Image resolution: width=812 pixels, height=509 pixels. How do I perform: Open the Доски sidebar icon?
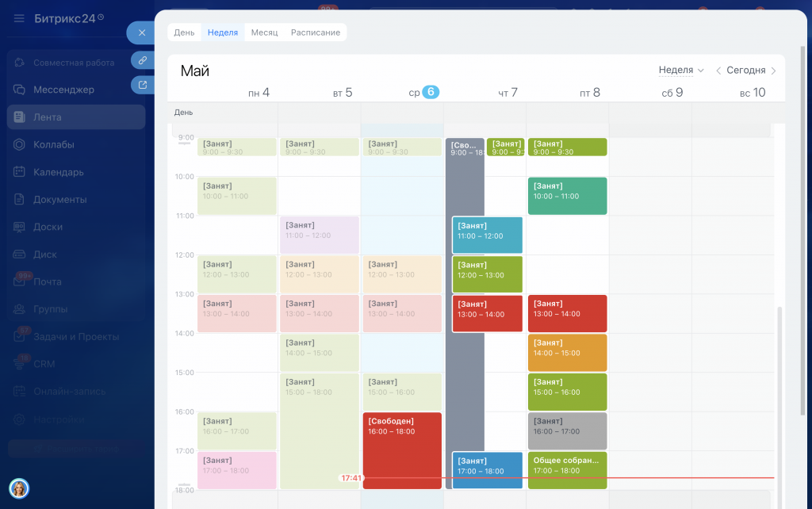tap(19, 227)
